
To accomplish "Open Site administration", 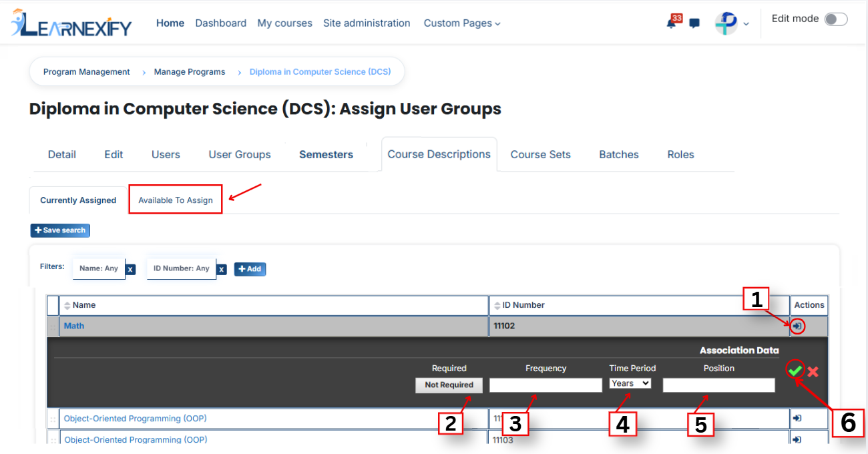I will pos(367,23).
